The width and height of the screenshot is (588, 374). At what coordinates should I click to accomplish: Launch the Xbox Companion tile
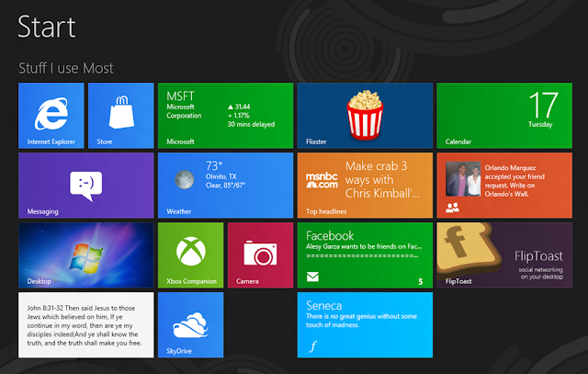[x=190, y=255]
